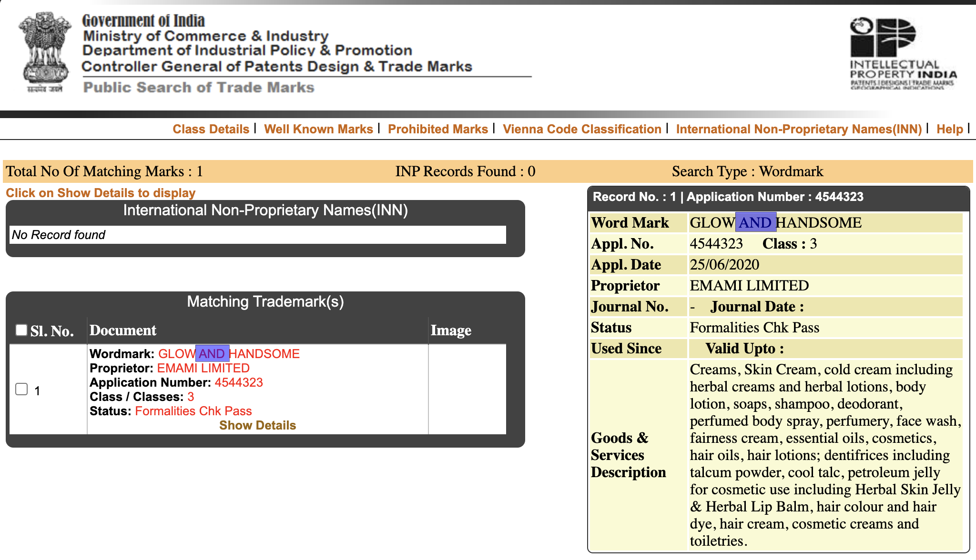Image resolution: width=976 pixels, height=560 pixels.
Task: Open International Non-Proprietary Names(INN) link
Action: pyautogui.click(x=799, y=129)
